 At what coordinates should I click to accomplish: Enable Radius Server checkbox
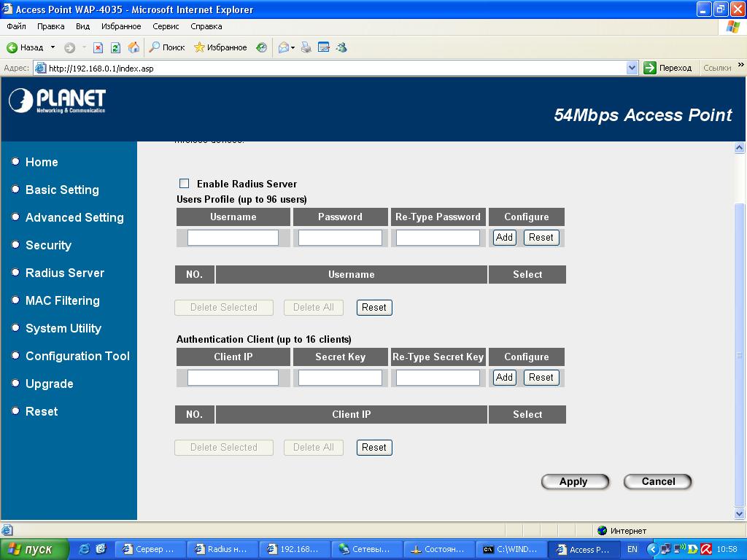(x=185, y=183)
